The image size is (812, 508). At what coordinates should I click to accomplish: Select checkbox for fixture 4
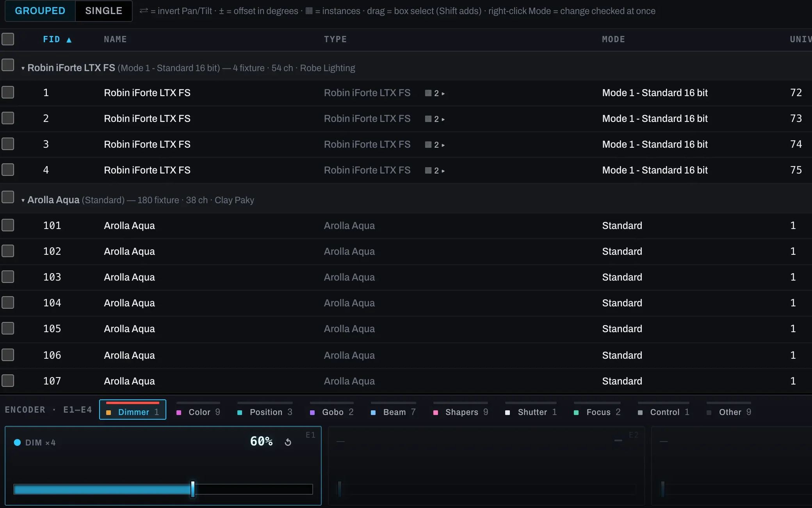pos(8,170)
